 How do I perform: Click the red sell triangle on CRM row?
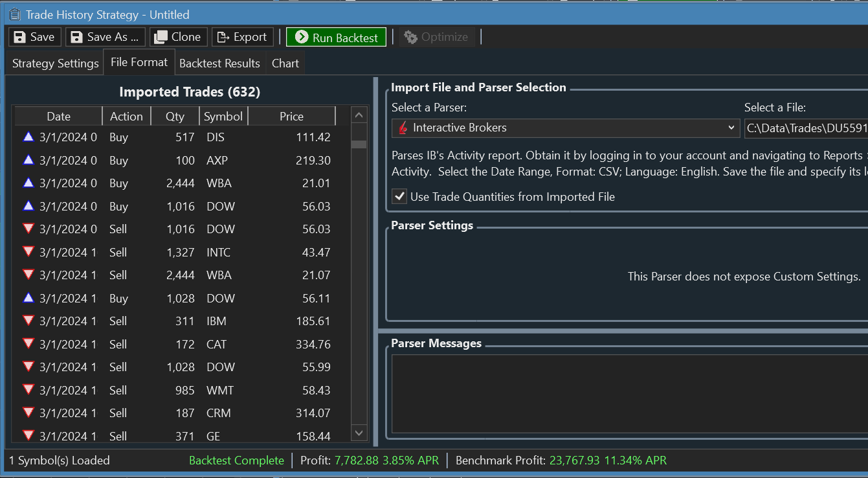click(28, 413)
